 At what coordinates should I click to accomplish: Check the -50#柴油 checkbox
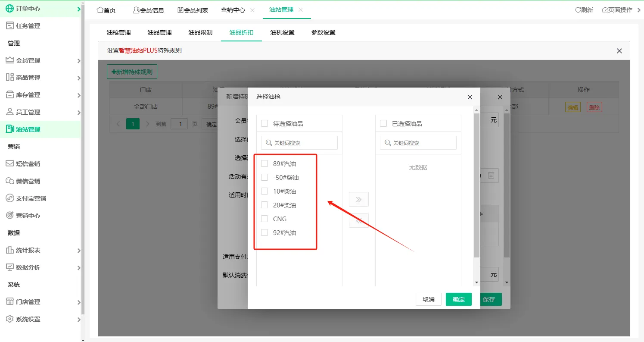tap(264, 177)
